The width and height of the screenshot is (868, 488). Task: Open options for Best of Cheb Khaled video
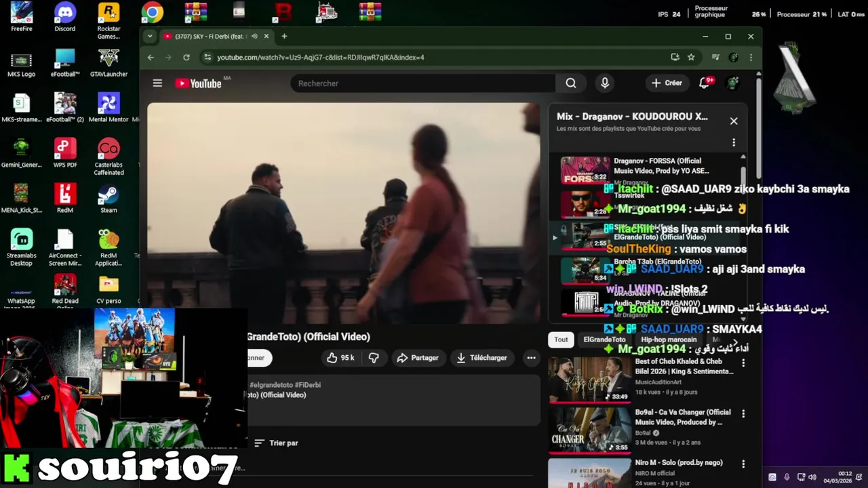[x=743, y=363]
